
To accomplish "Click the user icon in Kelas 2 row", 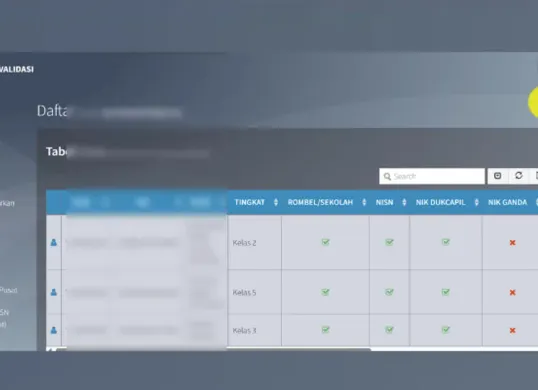I will [x=54, y=243].
